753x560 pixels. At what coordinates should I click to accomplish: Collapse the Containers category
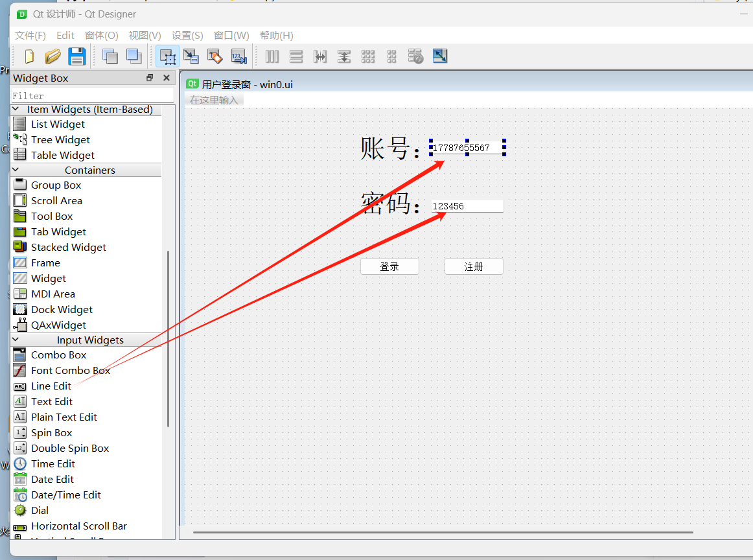pos(16,170)
